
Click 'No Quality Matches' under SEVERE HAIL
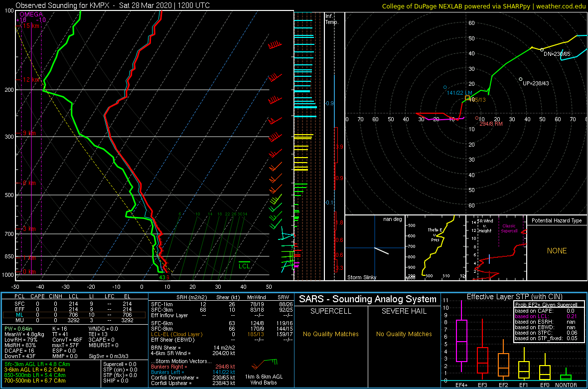click(x=404, y=334)
